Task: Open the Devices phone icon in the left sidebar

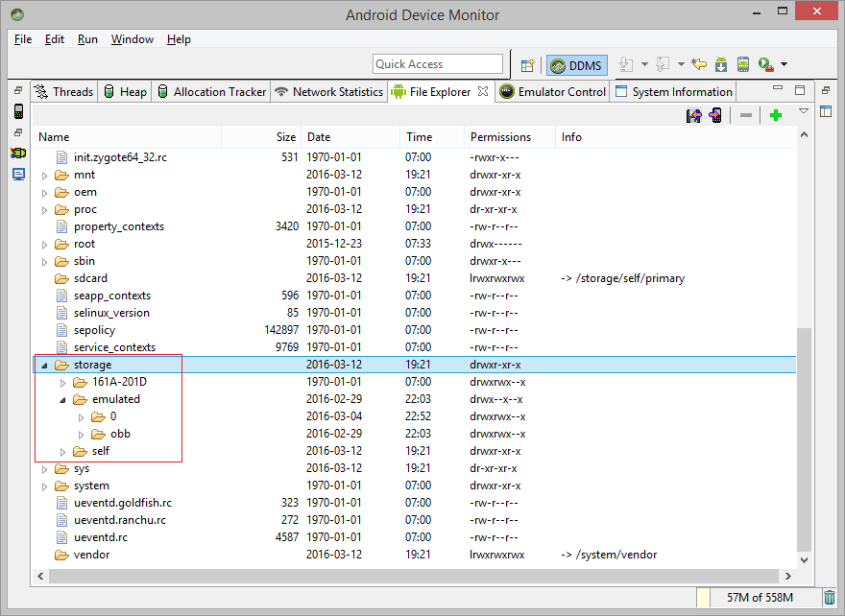Action: pos(18,111)
